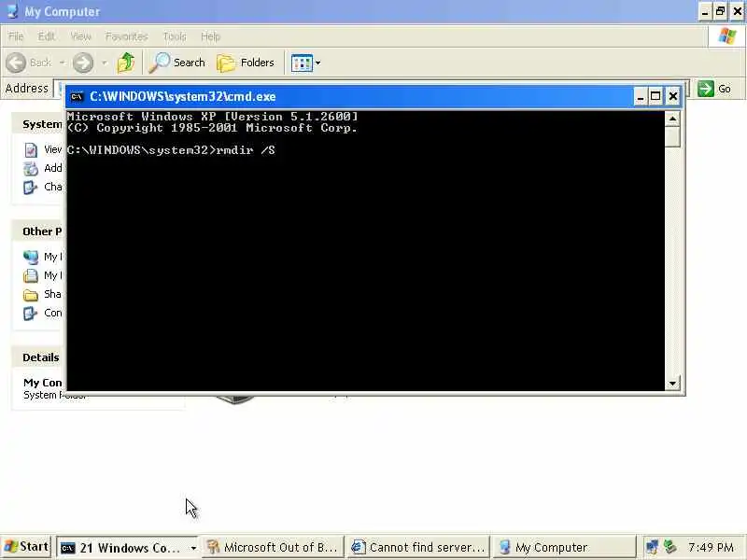Click View system information task icon
The height and width of the screenshot is (560, 747).
click(x=31, y=150)
